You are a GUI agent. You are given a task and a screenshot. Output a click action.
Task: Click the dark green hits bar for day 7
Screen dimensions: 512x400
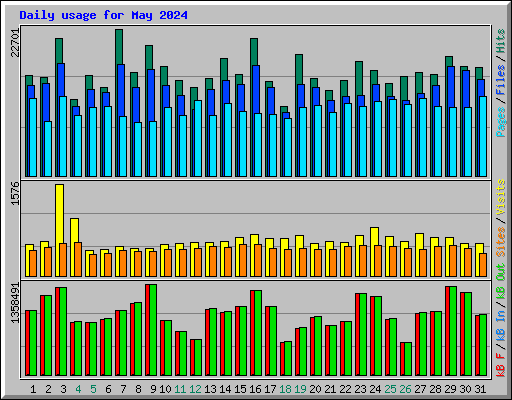[x=119, y=47]
